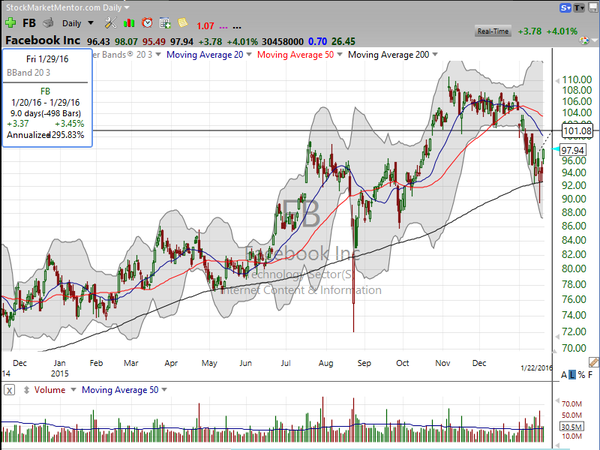This screenshot has height=450, width=600.
Task: Click the Volume indicator label
Action: pos(50,390)
